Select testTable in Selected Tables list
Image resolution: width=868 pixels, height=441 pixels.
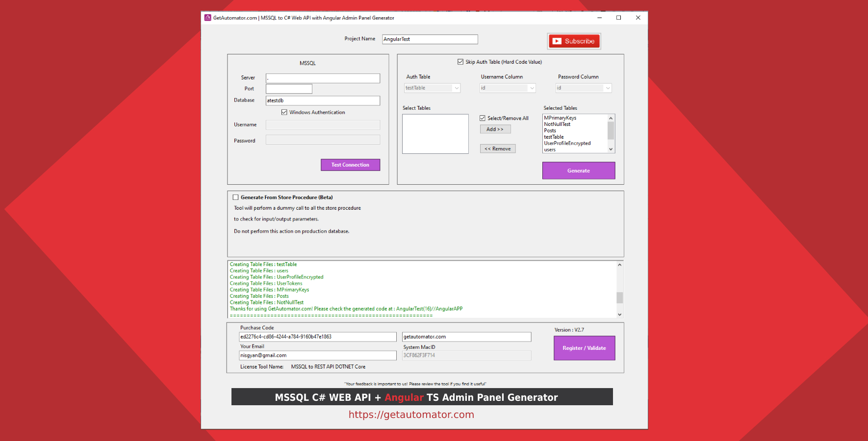tap(554, 137)
